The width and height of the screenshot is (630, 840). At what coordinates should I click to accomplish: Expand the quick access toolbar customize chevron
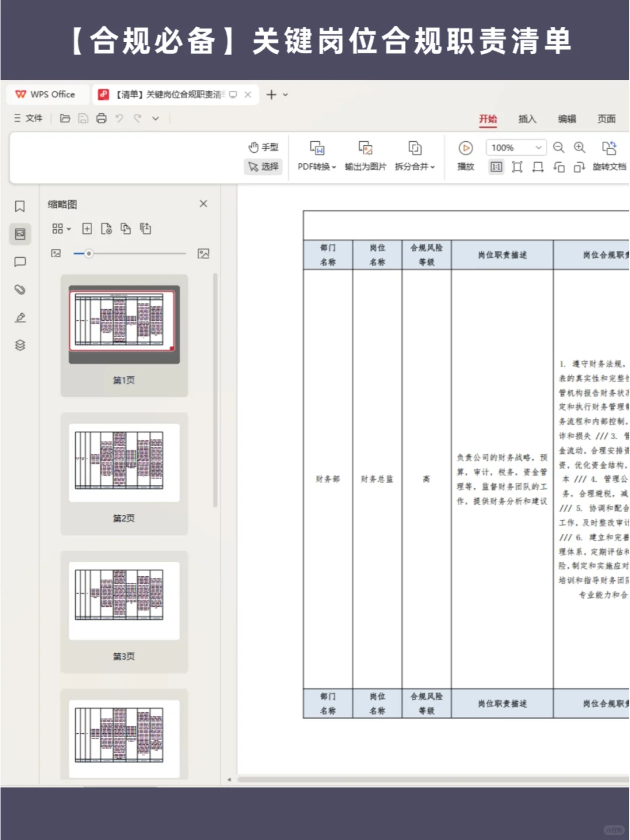click(156, 118)
